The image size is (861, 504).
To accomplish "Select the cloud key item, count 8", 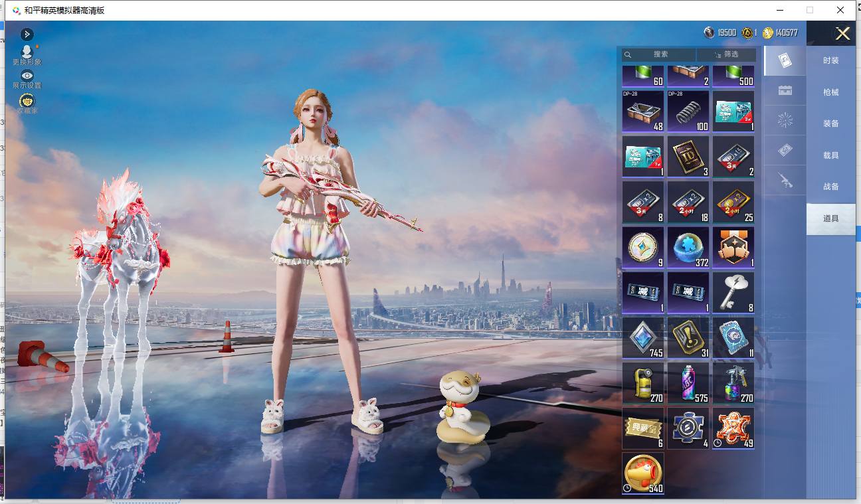I will coord(733,292).
